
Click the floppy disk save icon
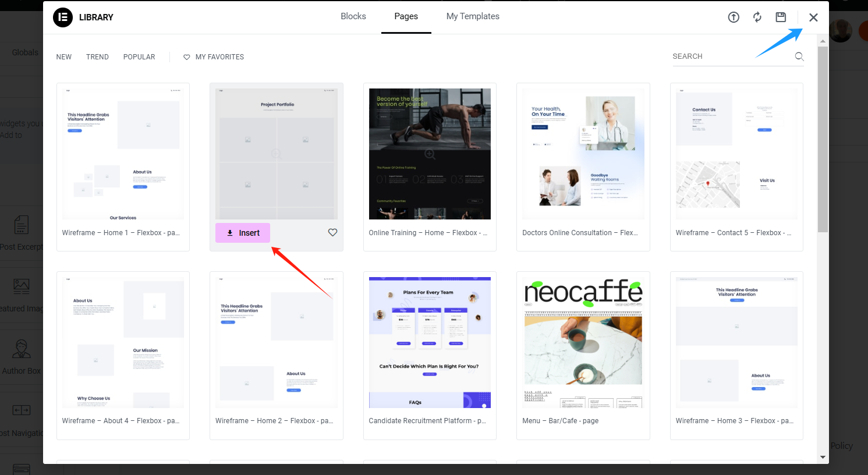click(781, 17)
